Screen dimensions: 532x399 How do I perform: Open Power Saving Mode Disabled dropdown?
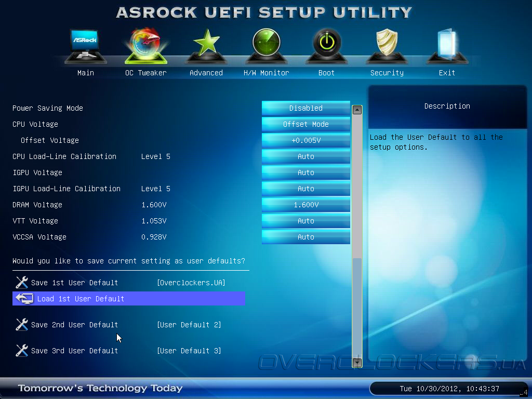[305, 108]
